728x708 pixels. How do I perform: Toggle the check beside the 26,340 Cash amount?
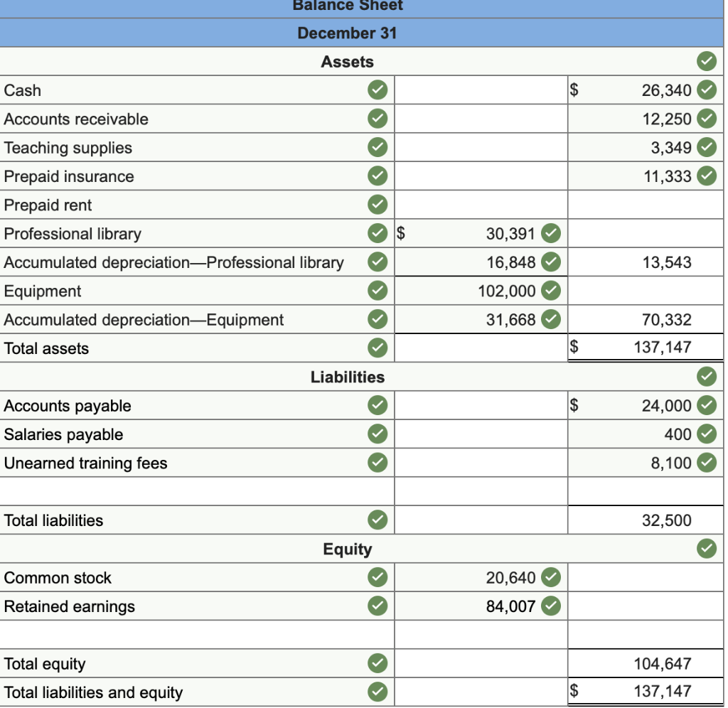pyautogui.click(x=707, y=90)
